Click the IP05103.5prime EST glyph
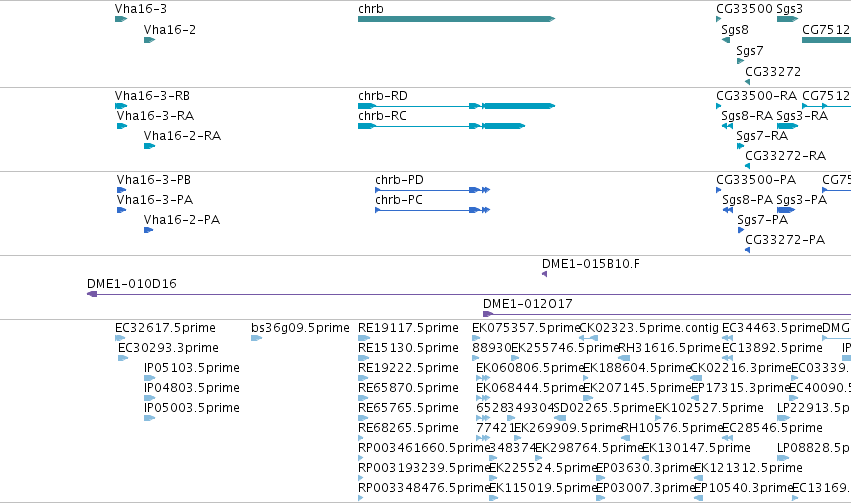Viewport: 851px width, 503px height. point(149,378)
